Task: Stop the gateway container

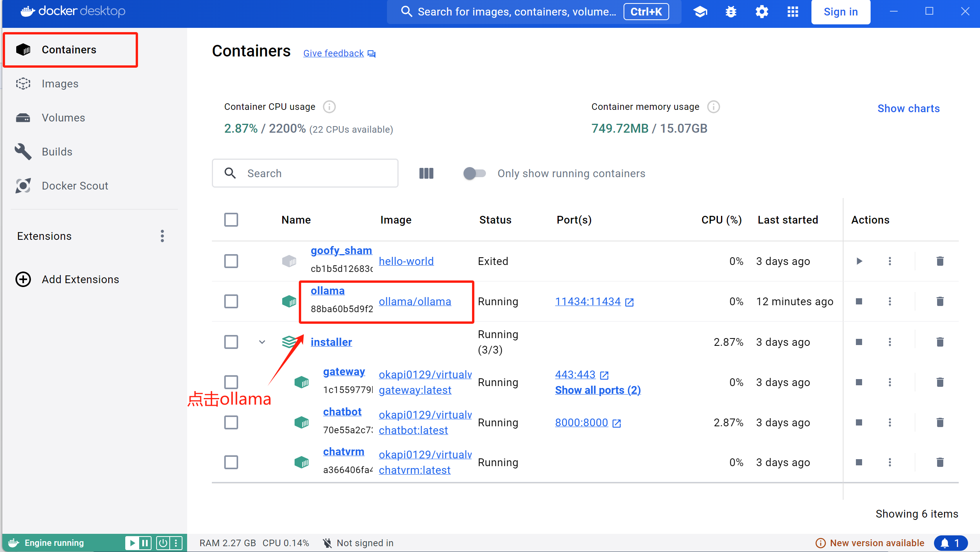Action: point(859,382)
